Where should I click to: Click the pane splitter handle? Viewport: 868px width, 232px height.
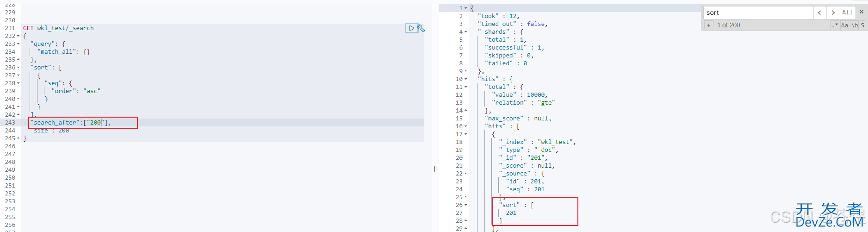pos(435,169)
